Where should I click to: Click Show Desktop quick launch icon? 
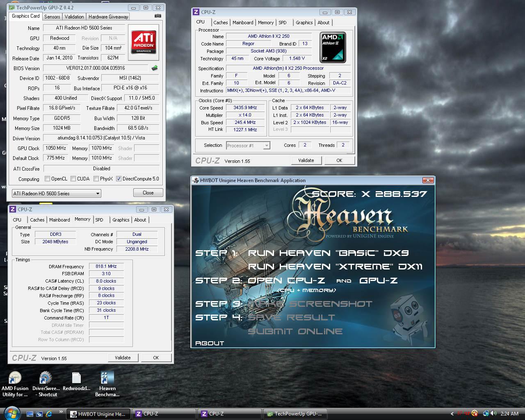coord(30,414)
